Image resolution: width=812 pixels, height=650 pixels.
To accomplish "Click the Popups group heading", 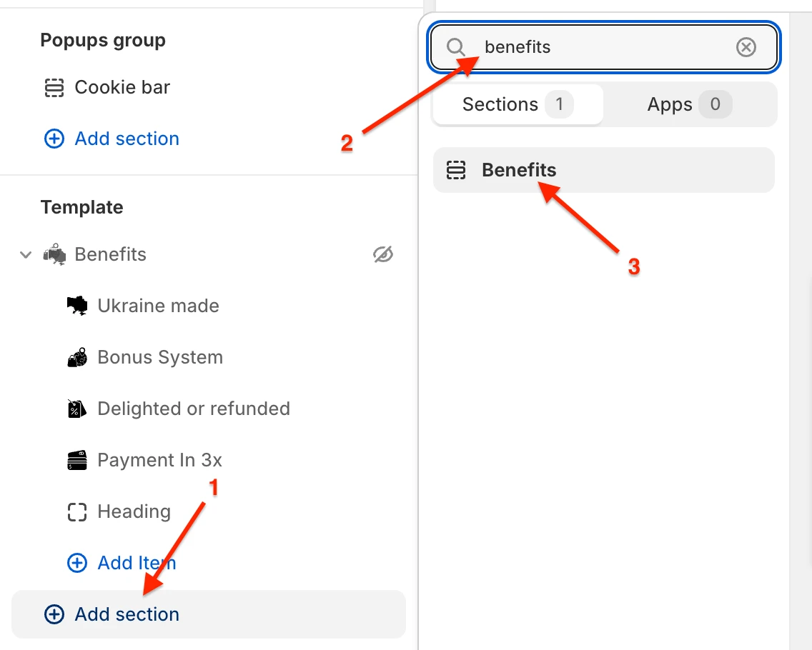I will coord(103,40).
